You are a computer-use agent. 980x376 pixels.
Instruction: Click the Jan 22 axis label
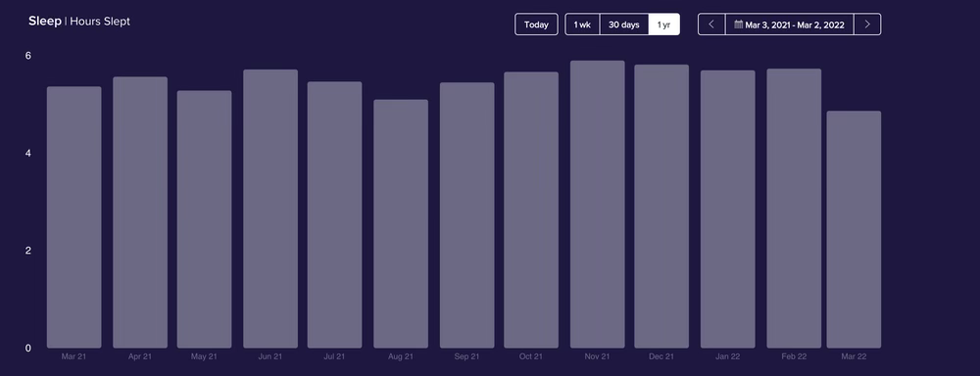(727, 356)
